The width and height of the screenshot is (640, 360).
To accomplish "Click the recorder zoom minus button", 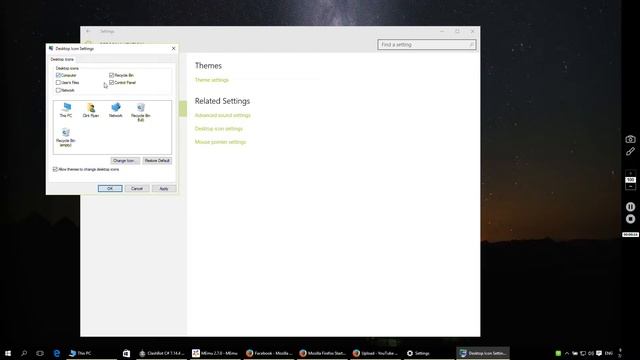I will pyautogui.click(x=630, y=187).
